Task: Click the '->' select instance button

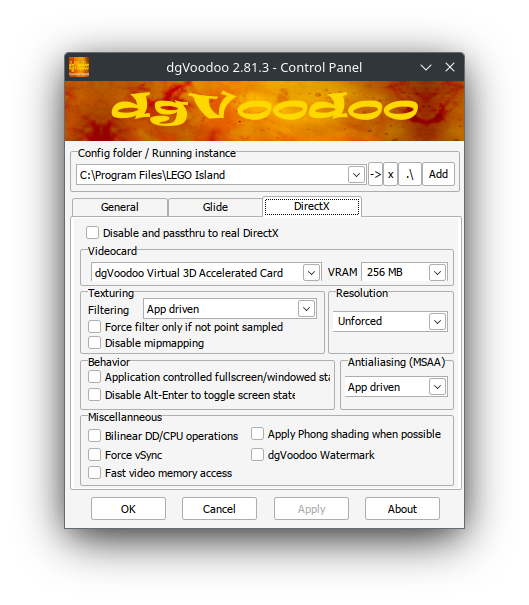Action: [375, 174]
